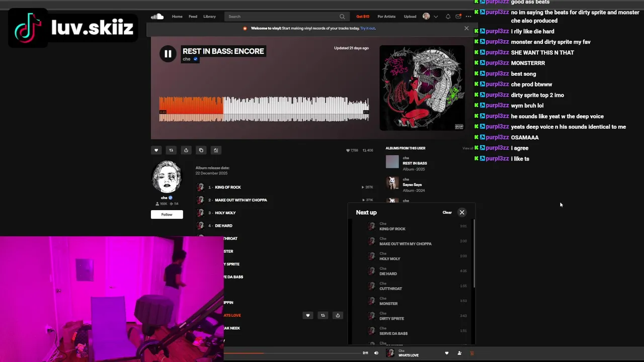Share the WHATS LOVE track row

coord(338,315)
